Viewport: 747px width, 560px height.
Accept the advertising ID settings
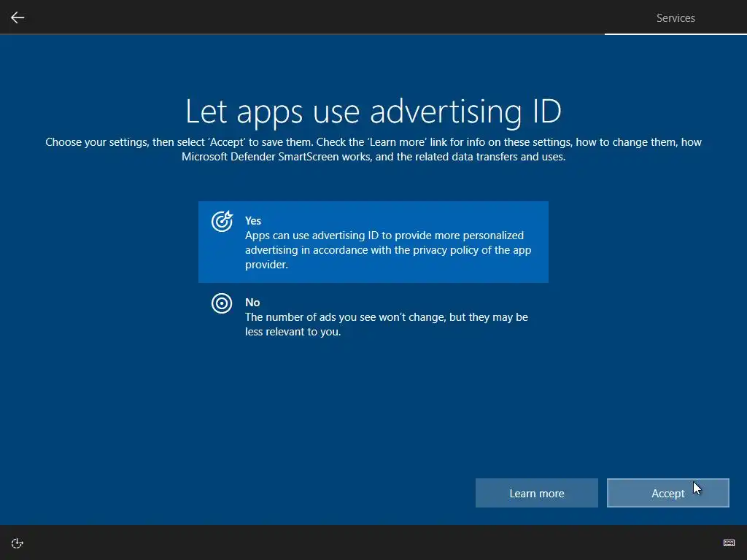pos(667,493)
